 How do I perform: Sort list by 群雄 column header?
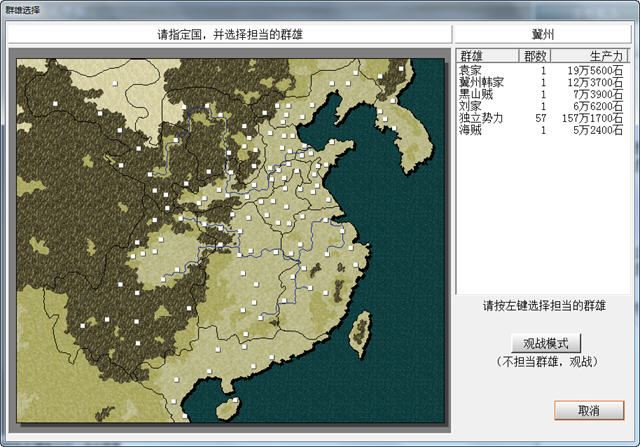click(487, 56)
